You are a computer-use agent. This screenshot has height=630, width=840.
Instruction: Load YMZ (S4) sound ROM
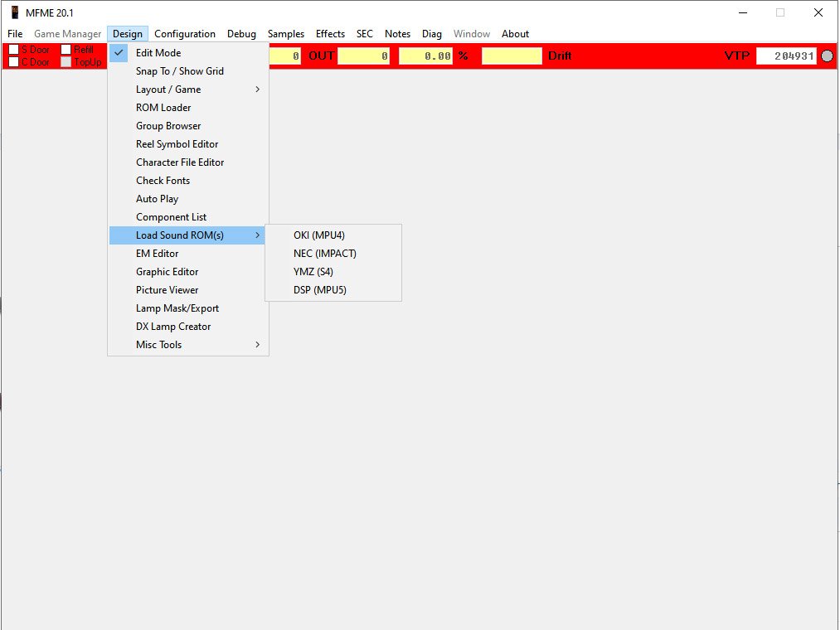coord(333,272)
